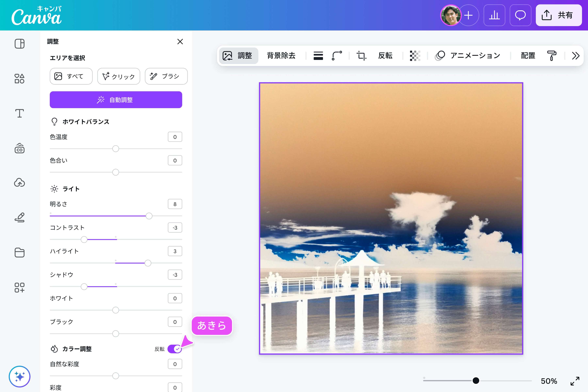Click the 自然な彩度 slider handle
Image resolution: width=588 pixels, height=392 pixels.
(115, 376)
